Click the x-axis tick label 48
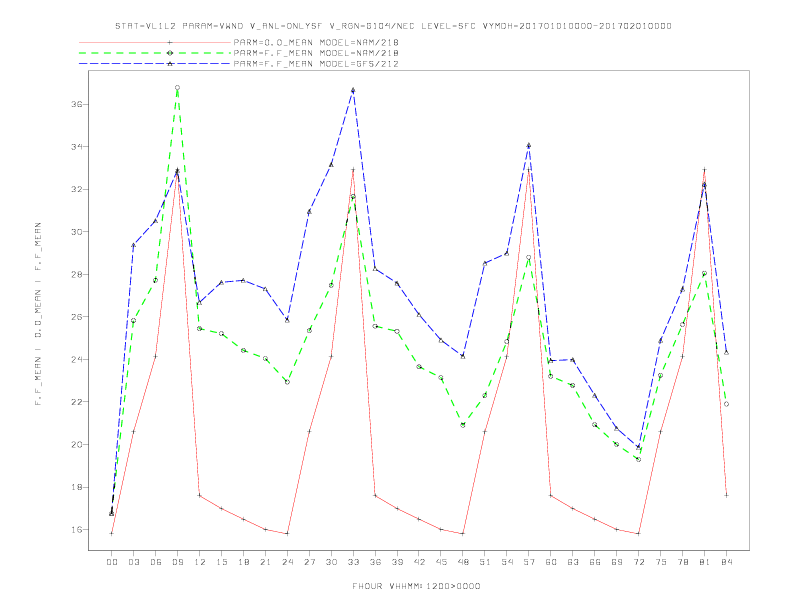Screen dimensions: 792x612 (x=463, y=562)
